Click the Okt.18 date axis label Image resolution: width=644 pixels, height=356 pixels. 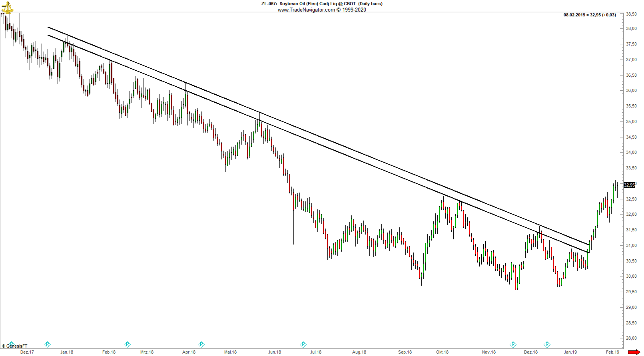point(442,352)
